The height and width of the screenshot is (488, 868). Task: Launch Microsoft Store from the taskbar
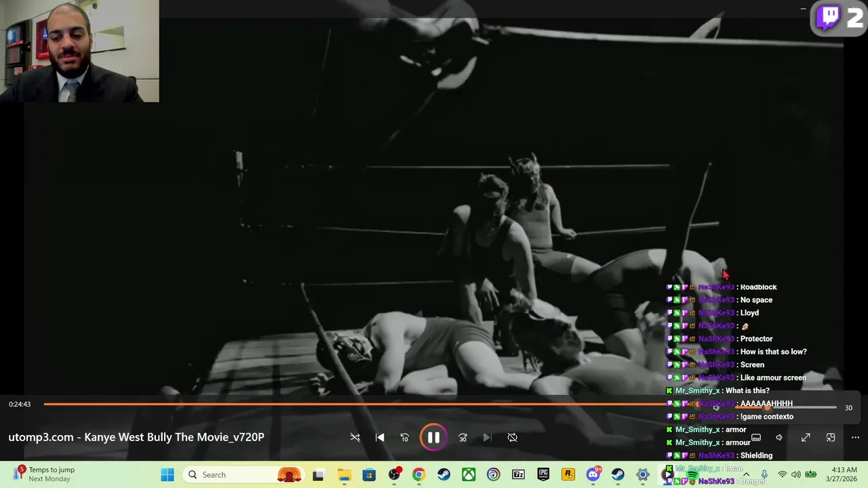tap(369, 474)
